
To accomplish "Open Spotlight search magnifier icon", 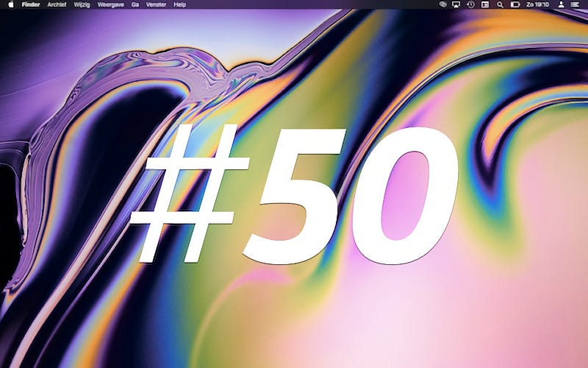I will (x=500, y=4).
